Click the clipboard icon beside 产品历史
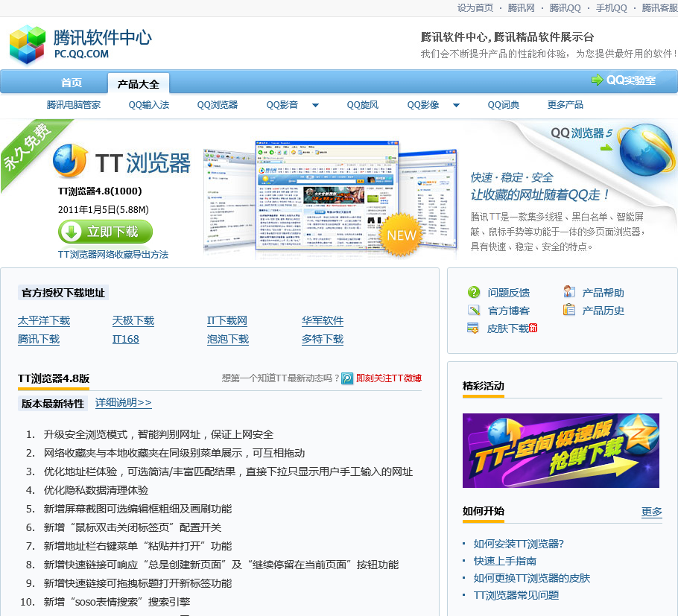This screenshot has width=678, height=616. coord(569,310)
